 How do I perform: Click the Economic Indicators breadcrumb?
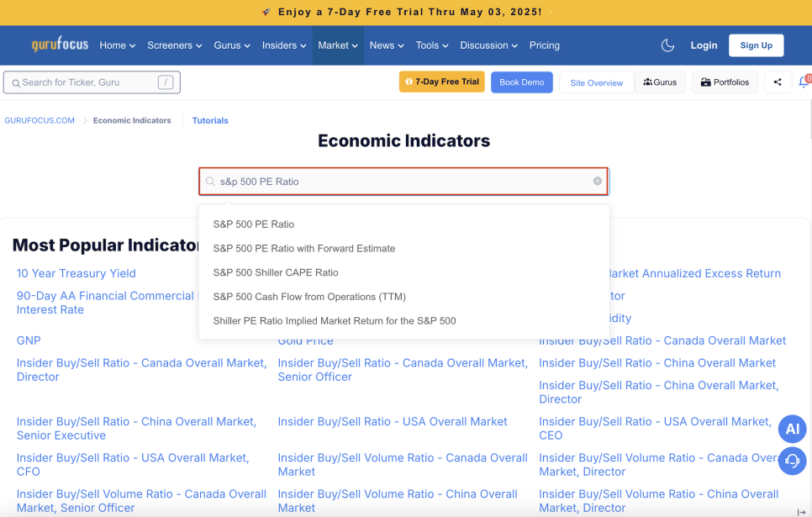click(x=132, y=120)
